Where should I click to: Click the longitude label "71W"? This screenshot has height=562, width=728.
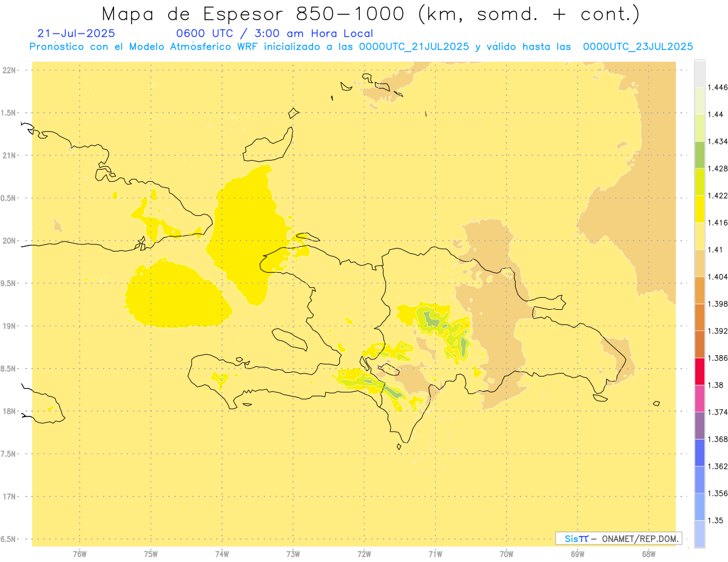[435, 553]
